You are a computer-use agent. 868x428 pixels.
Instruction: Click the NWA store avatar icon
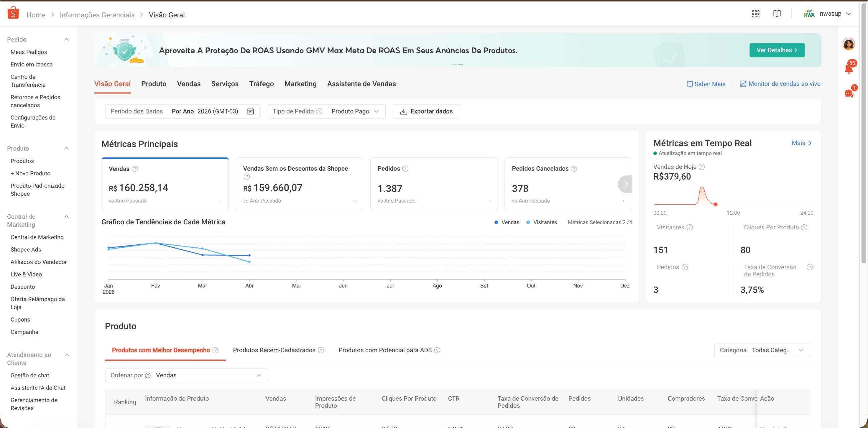pyautogui.click(x=809, y=14)
